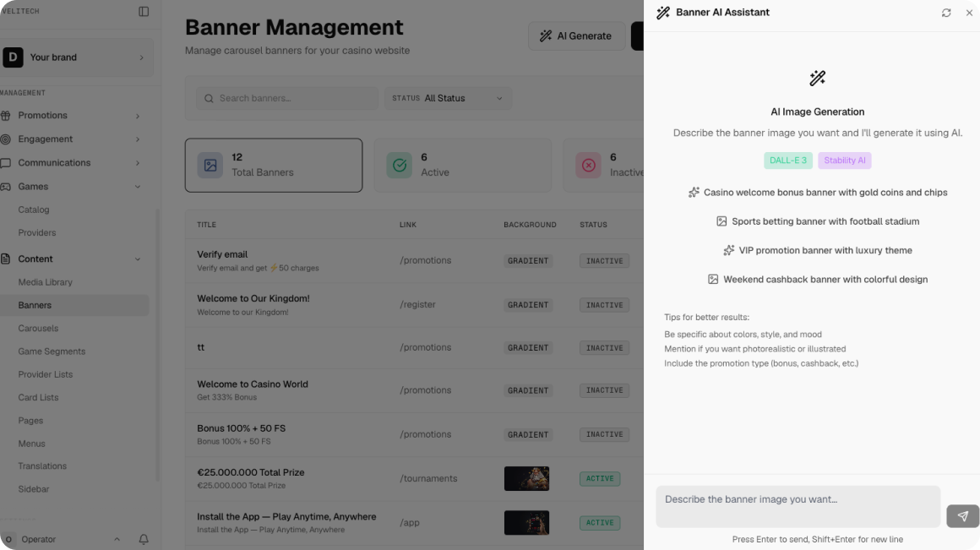
Task: Click the ACTIVE badge for Total Prize banner
Action: click(600, 479)
